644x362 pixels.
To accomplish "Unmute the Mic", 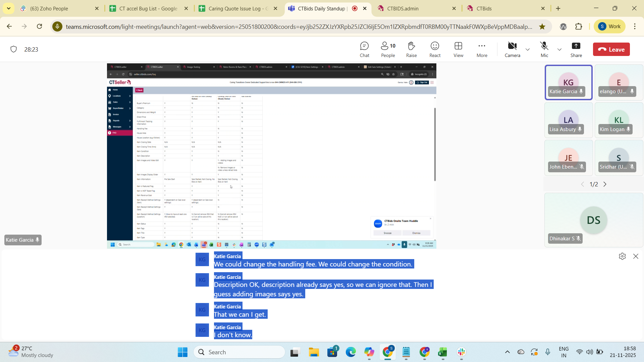I will [544, 49].
